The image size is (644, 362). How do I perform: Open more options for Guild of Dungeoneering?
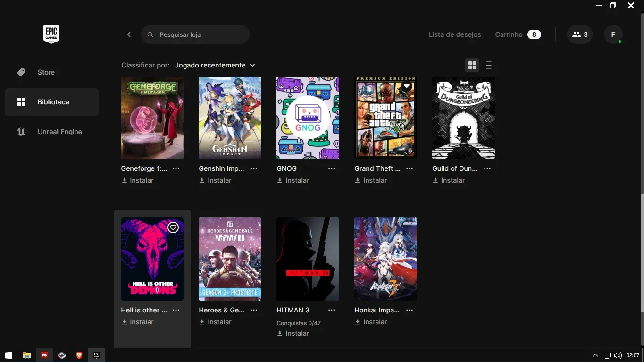(x=487, y=168)
